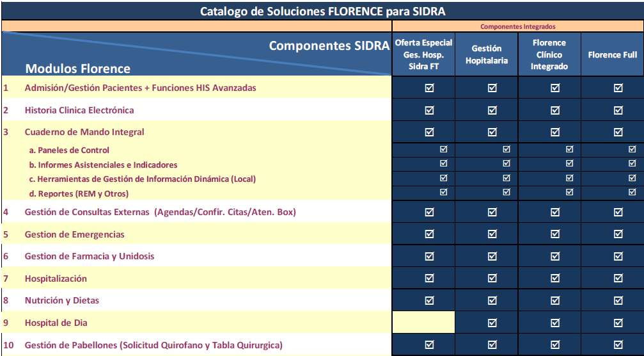644x356 pixels.
Task: Toggle Gestión de Pabellones checkbox under Florence Full
Action: (x=618, y=344)
